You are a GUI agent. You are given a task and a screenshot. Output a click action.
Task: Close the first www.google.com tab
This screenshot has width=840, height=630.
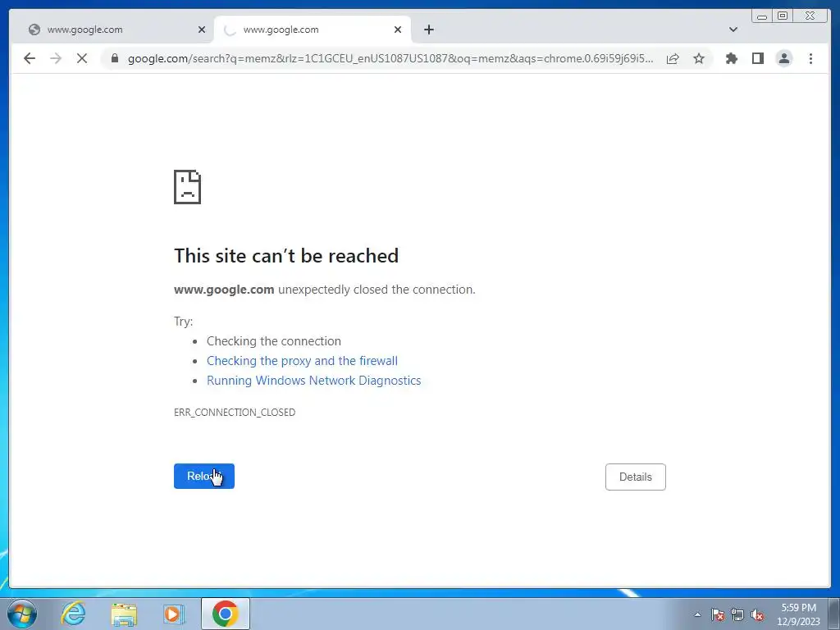point(202,30)
